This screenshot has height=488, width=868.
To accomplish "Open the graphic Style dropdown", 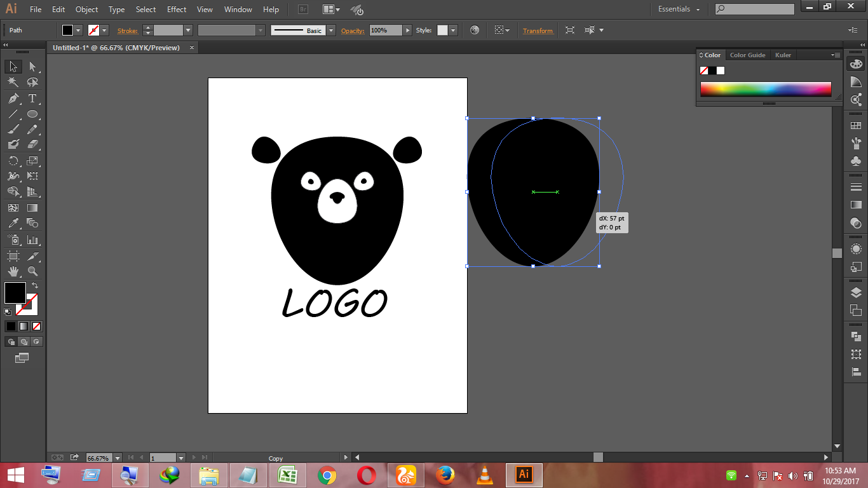I will pyautogui.click(x=452, y=30).
